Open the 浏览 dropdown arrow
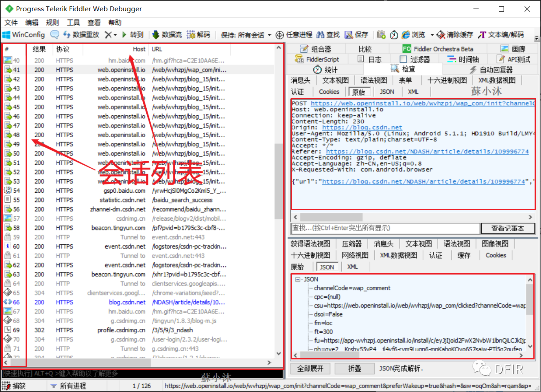Image resolution: width=541 pixels, height=392 pixels. pyautogui.click(x=432, y=35)
